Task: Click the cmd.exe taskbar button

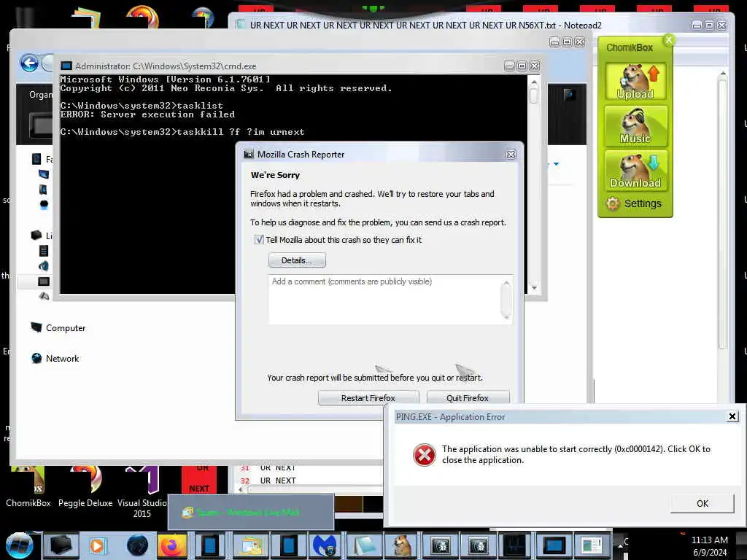Action: click(x=554, y=545)
